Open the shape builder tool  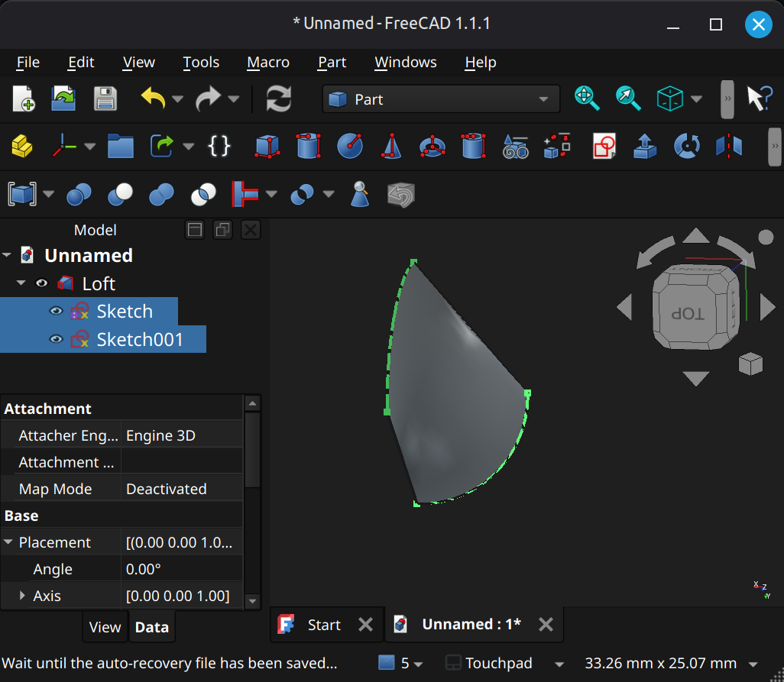pos(557,147)
